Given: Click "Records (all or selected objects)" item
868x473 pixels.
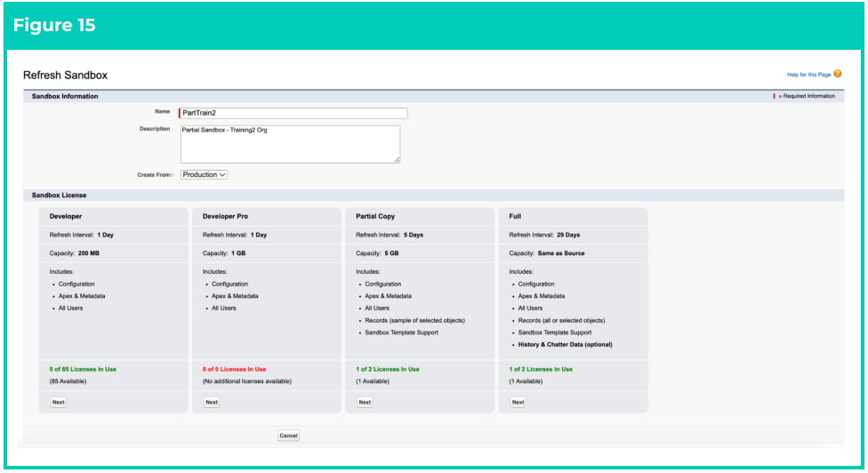Looking at the screenshot, I should [x=561, y=320].
